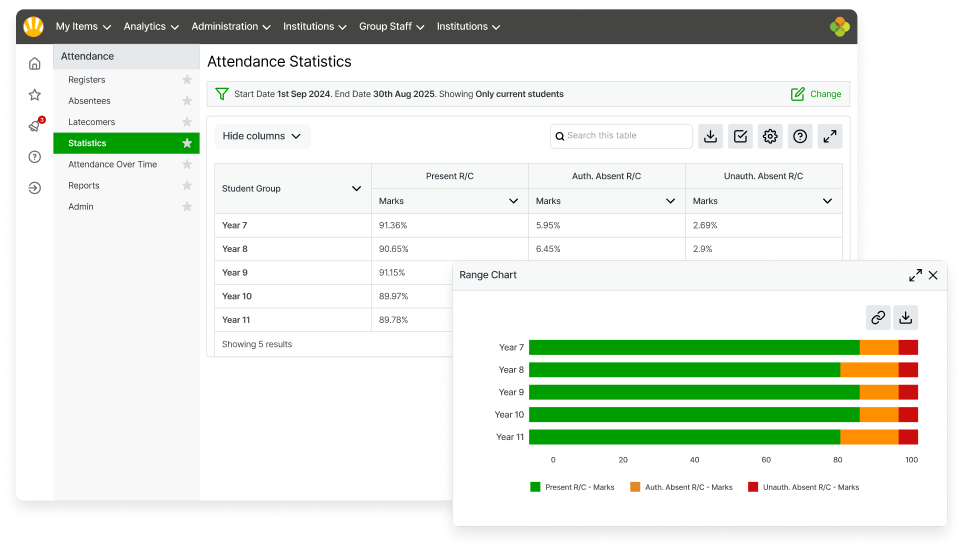This screenshot has width=963, height=549.
Task: Open the Analytics menu
Action: [x=151, y=27]
